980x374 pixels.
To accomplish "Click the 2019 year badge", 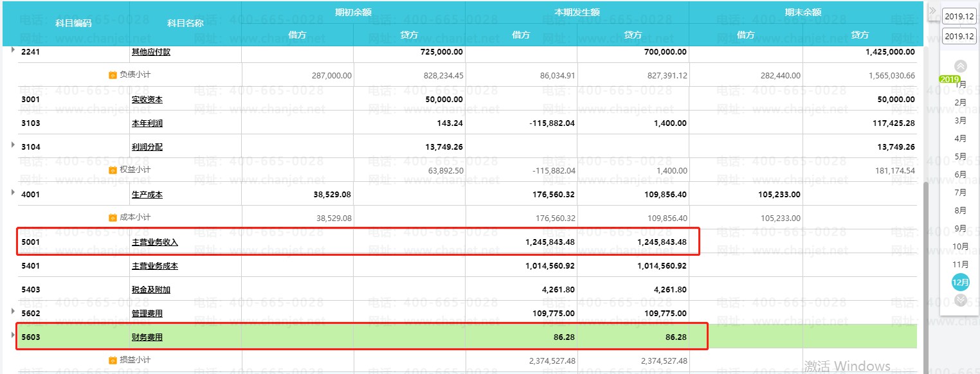I will coord(949,79).
